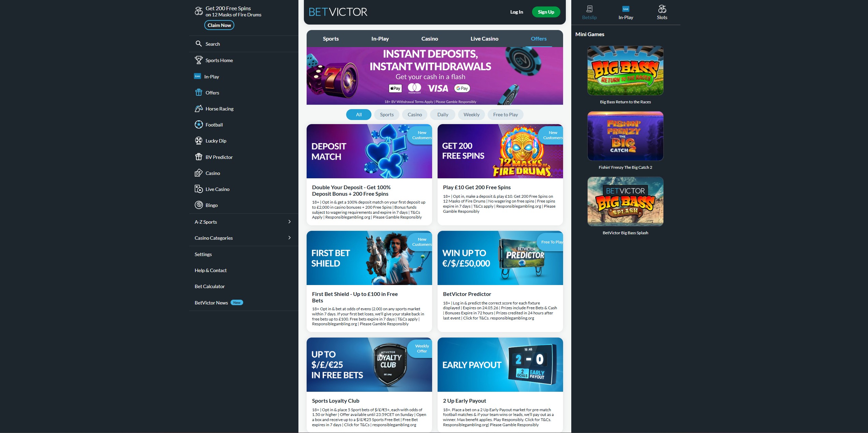This screenshot has height=433, width=868.
Task: Click the Apple Pay logo in banner
Action: (395, 88)
